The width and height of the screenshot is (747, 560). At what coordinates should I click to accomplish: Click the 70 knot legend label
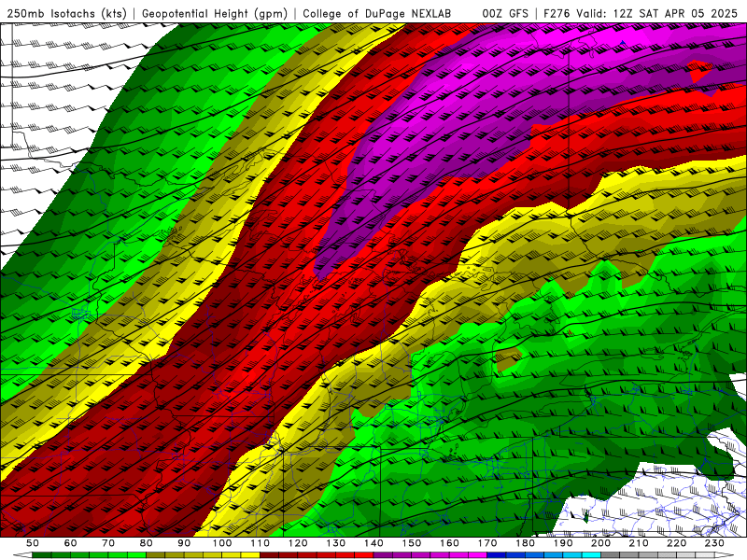tap(108, 543)
